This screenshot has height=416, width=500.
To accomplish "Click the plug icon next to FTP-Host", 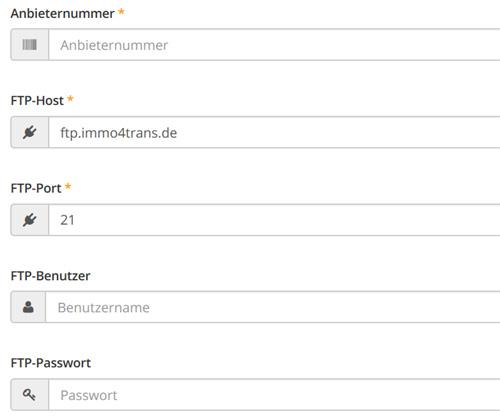I will pyautogui.click(x=29, y=132).
